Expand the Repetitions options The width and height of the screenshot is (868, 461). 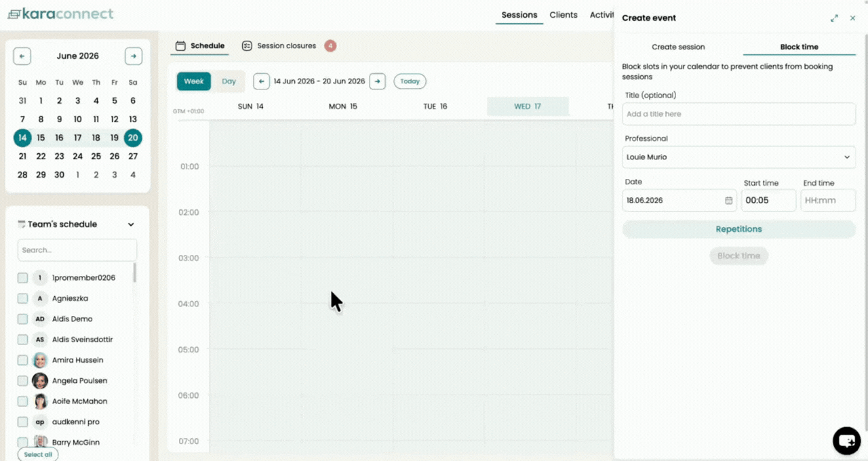(738, 229)
